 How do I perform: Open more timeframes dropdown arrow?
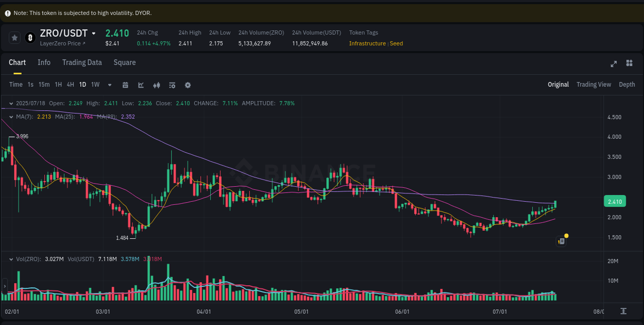109,84
